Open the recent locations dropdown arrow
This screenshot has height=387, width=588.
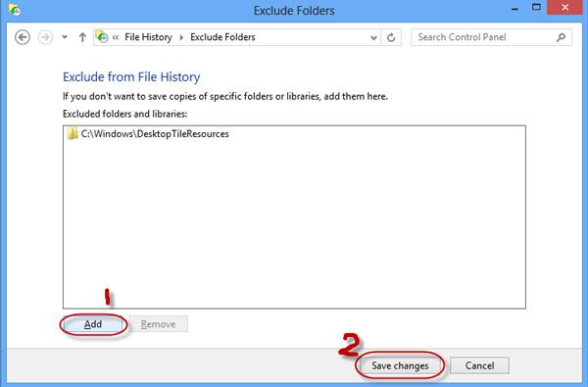click(x=65, y=37)
